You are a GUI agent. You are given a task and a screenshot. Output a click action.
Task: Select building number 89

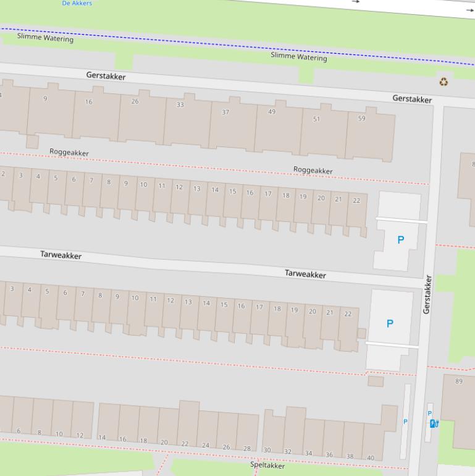[x=458, y=381]
